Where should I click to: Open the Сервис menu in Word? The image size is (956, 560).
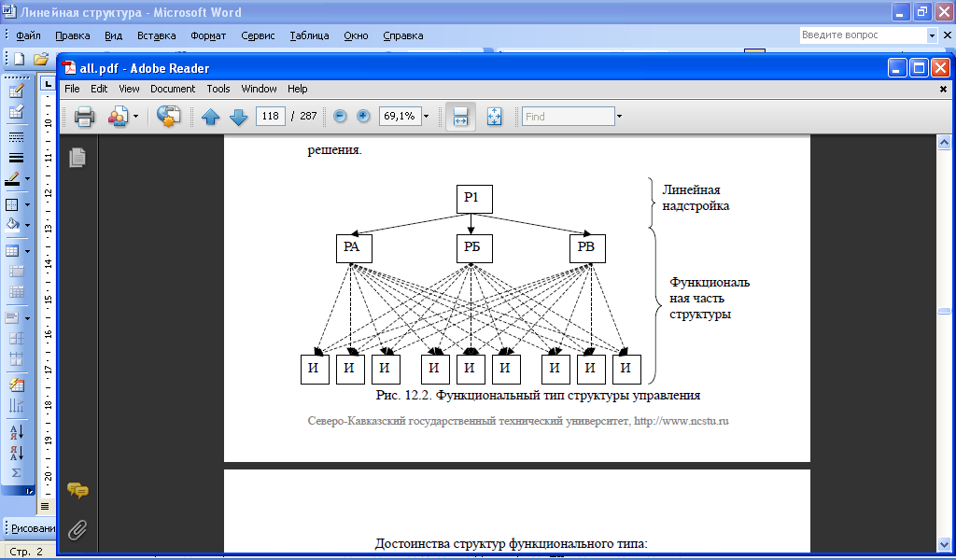[258, 36]
